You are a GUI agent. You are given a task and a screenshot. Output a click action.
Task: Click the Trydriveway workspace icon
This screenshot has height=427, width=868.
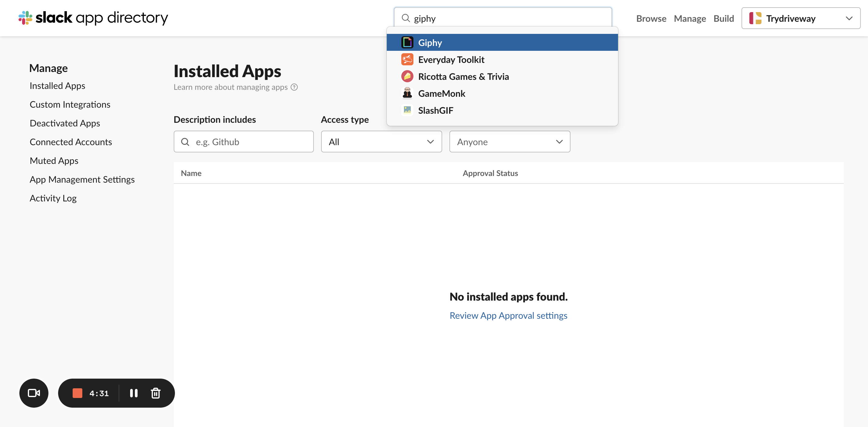pos(755,18)
